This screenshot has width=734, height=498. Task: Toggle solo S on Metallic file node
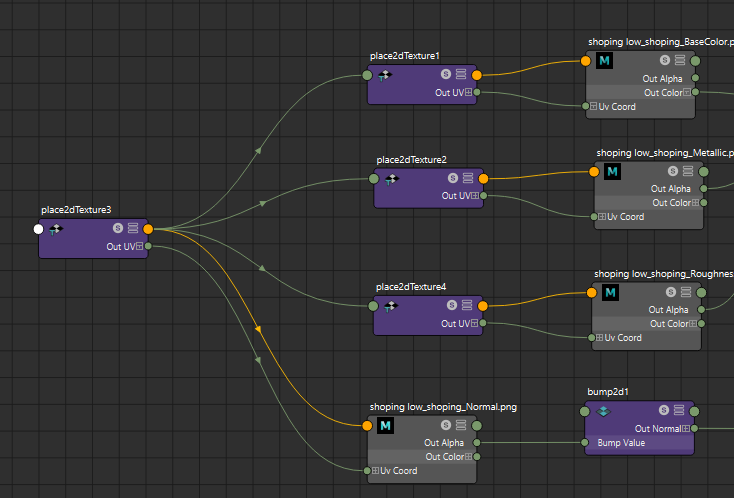(x=673, y=171)
